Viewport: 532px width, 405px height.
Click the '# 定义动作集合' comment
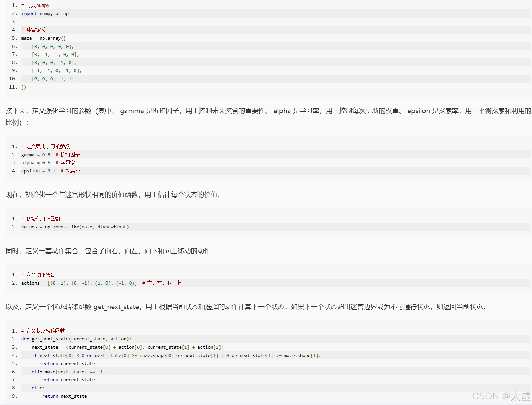point(38,275)
